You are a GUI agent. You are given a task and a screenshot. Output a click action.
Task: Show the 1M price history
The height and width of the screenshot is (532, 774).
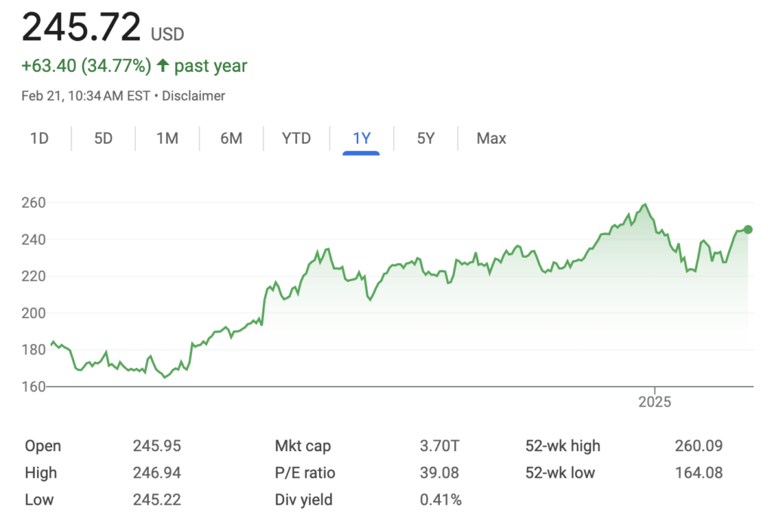click(x=167, y=138)
